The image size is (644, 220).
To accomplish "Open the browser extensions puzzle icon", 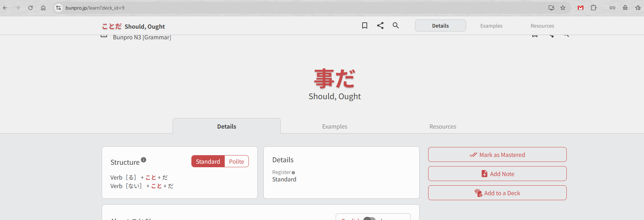I will tap(594, 8).
